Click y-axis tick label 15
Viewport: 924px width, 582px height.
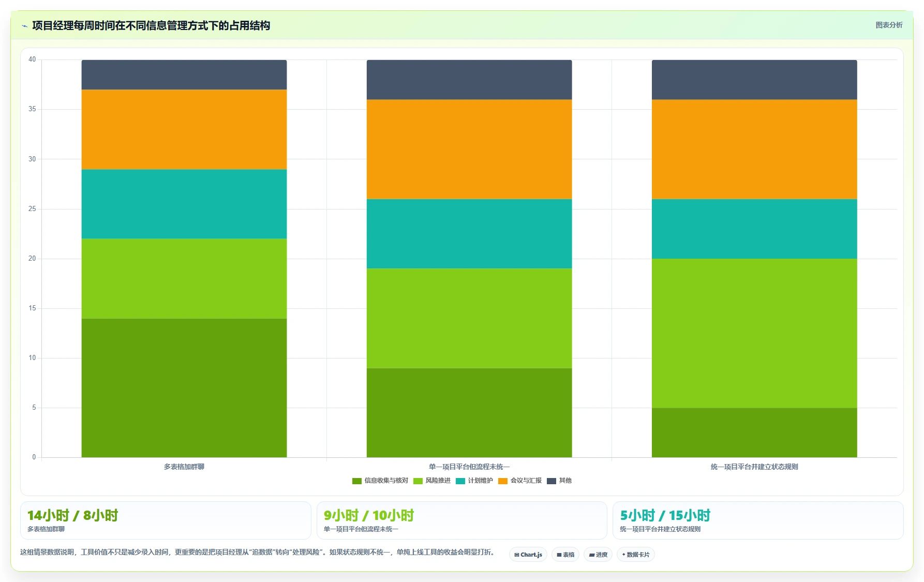coord(32,308)
